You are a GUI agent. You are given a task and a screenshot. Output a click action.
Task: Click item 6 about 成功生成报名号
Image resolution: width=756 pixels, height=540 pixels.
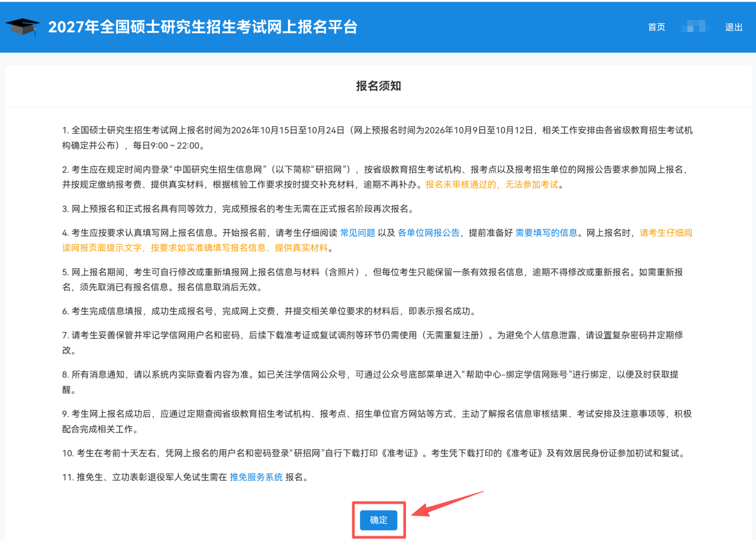click(269, 311)
